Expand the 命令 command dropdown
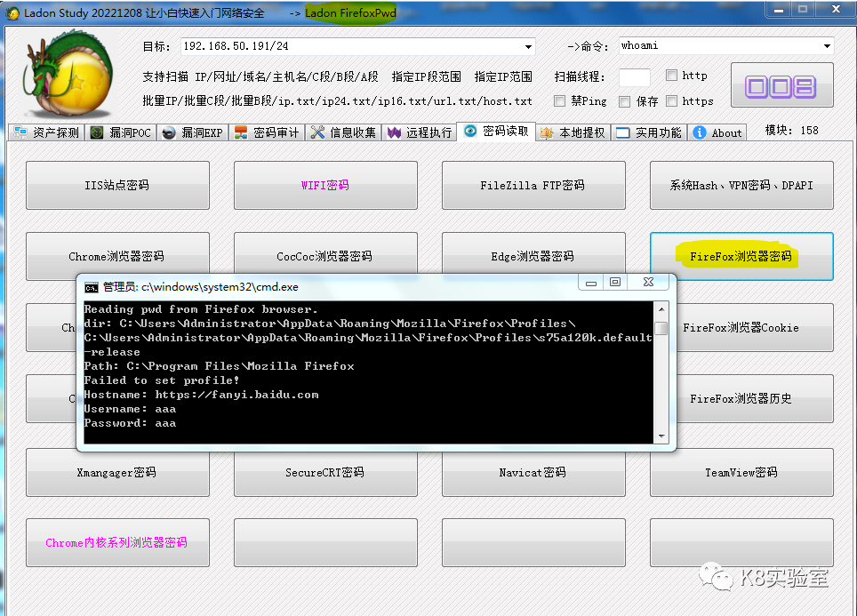Screen dimensions: 857x616 (x=827, y=46)
